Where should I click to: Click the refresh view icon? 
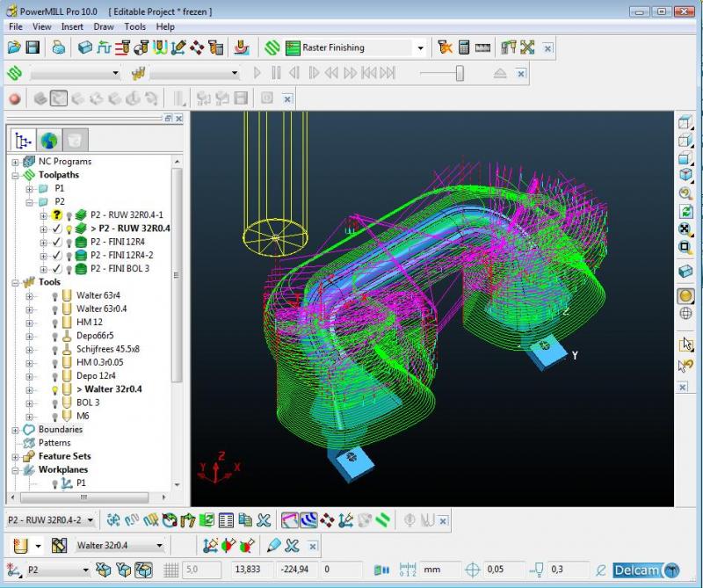coord(685,211)
